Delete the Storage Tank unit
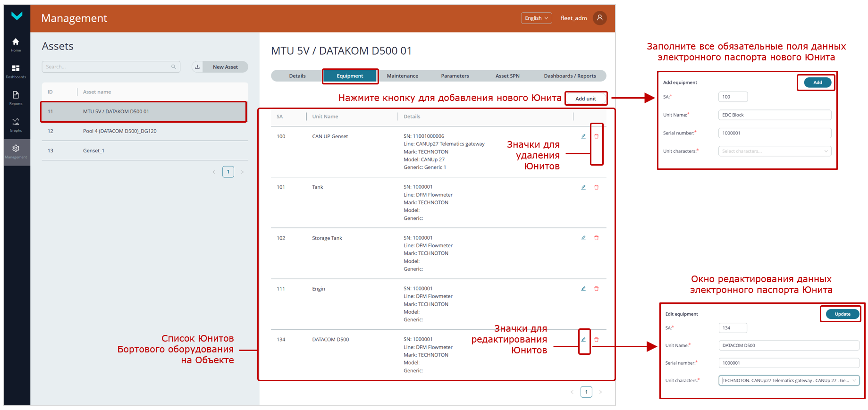 pos(596,238)
